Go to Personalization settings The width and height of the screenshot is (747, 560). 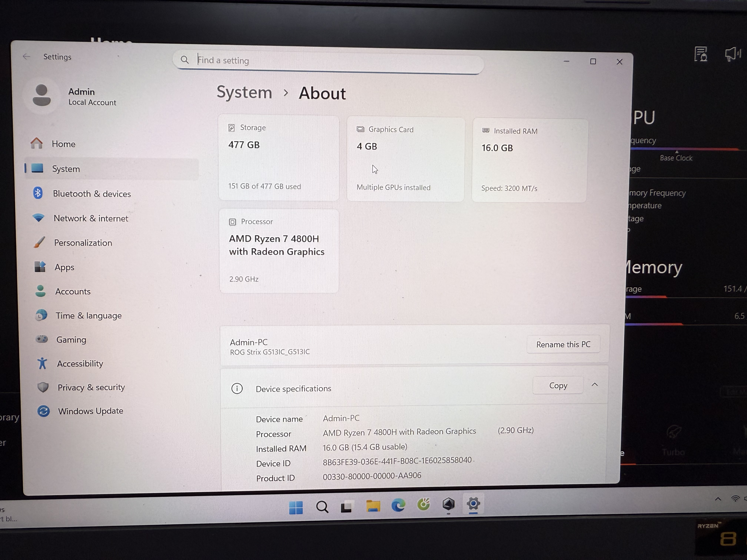point(83,243)
